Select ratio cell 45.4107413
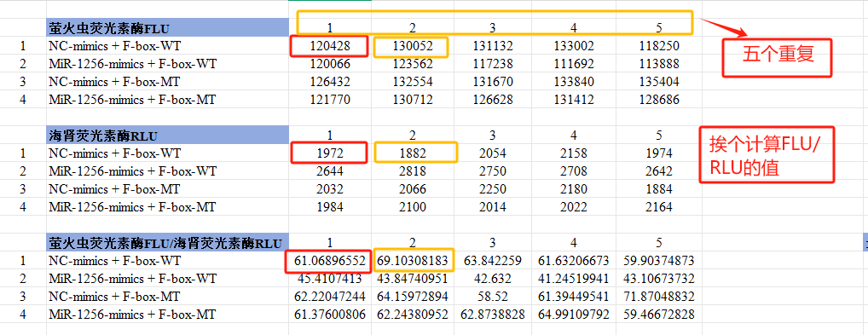 (330, 279)
